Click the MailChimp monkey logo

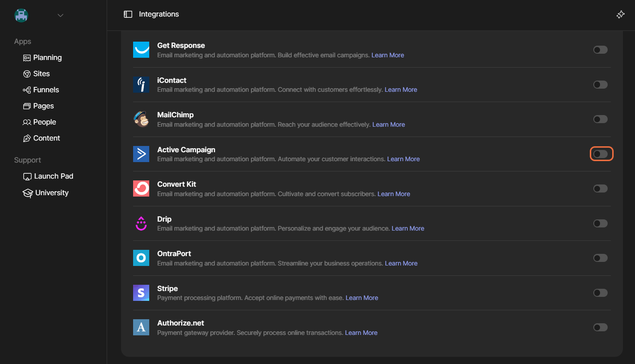141,119
